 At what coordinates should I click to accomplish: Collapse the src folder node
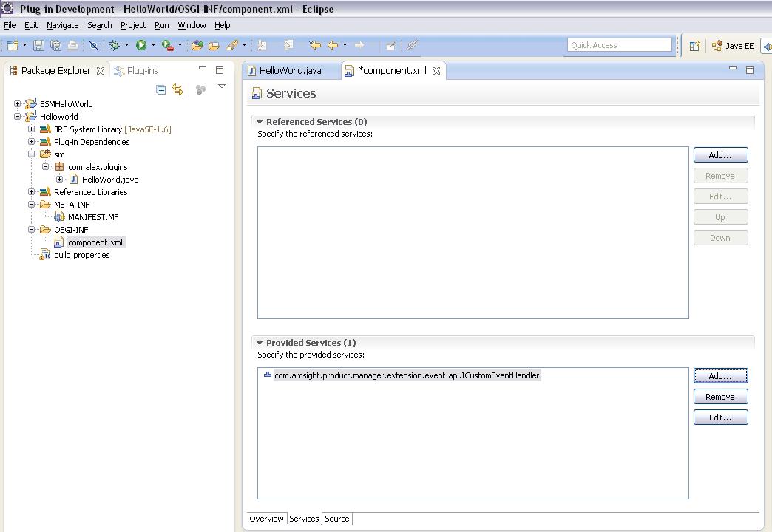[x=32, y=154]
